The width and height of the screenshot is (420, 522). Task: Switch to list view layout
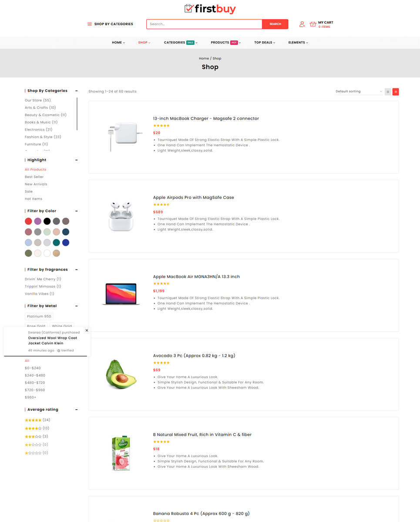[x=396, y=92]
